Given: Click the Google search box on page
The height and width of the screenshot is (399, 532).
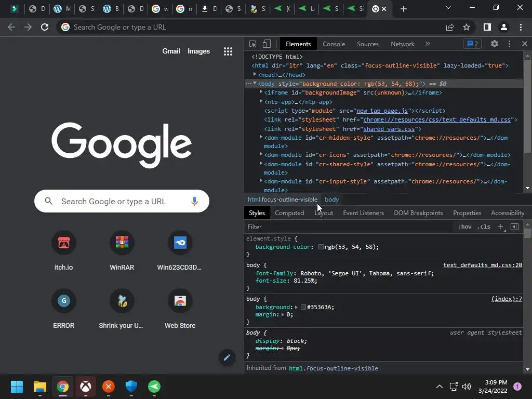Looking at the screenshot, I should click(x=122, y=201).
